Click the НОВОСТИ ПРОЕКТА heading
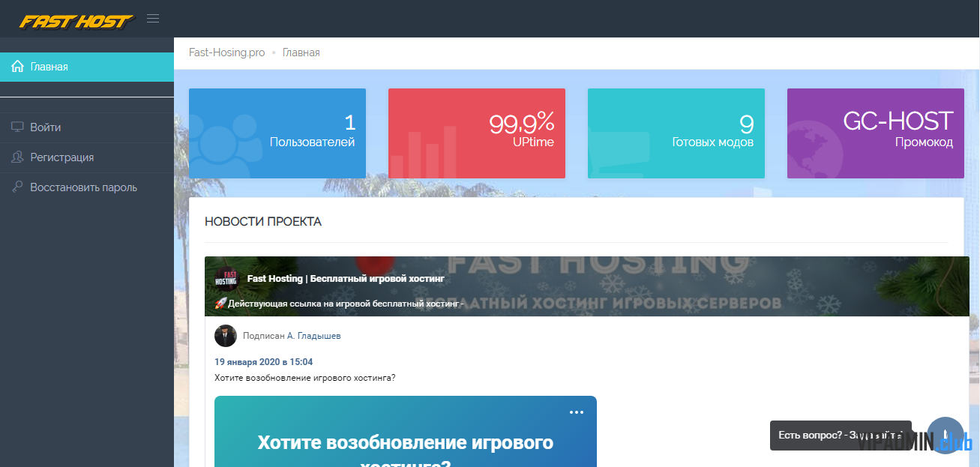The height and width of the screenshot is (467, 980). click(x=263, y=222)
